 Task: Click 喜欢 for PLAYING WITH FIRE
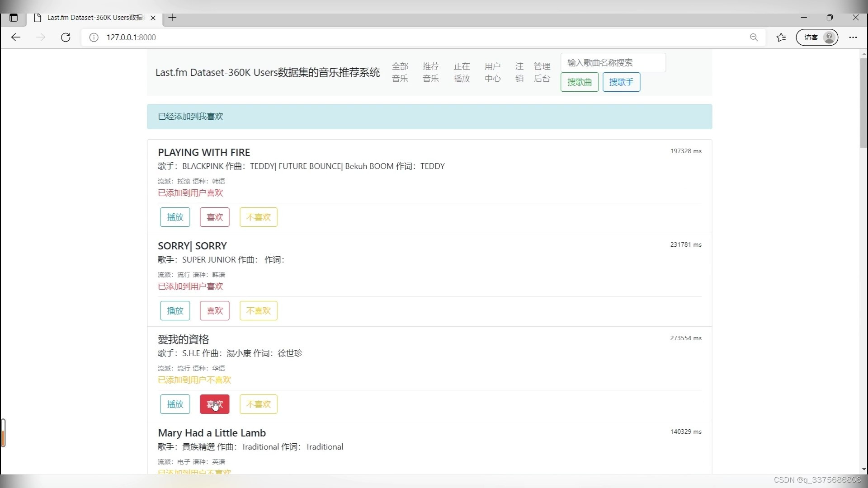(214, 217)
